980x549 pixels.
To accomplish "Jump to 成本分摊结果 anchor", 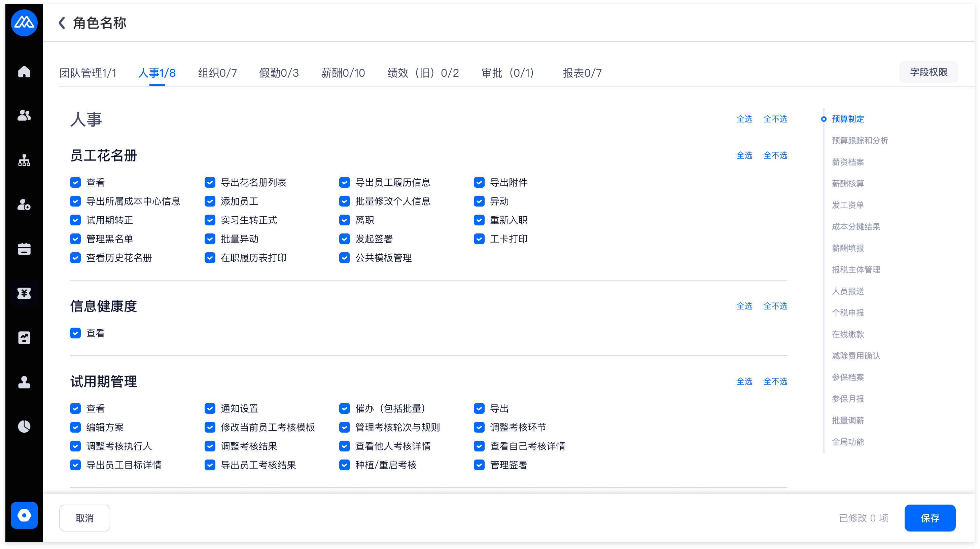I will pos(856,227).
